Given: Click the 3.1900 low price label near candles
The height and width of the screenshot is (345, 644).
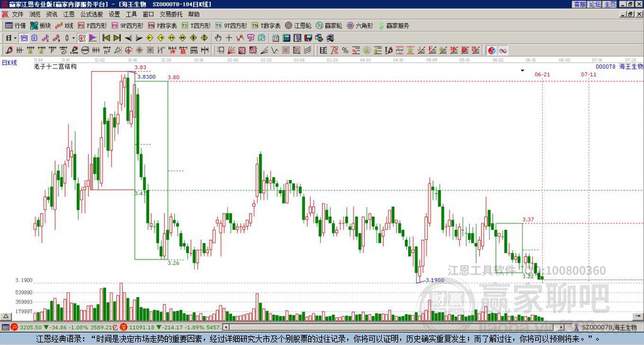Looking at the screenshot, I should [435, 280].
